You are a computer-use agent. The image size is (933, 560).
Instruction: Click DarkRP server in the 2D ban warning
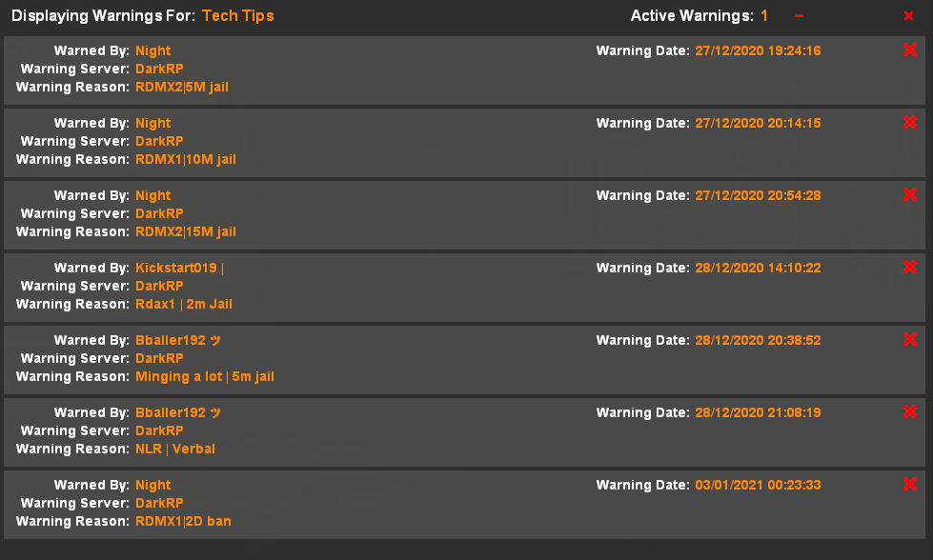coord(159,503)
